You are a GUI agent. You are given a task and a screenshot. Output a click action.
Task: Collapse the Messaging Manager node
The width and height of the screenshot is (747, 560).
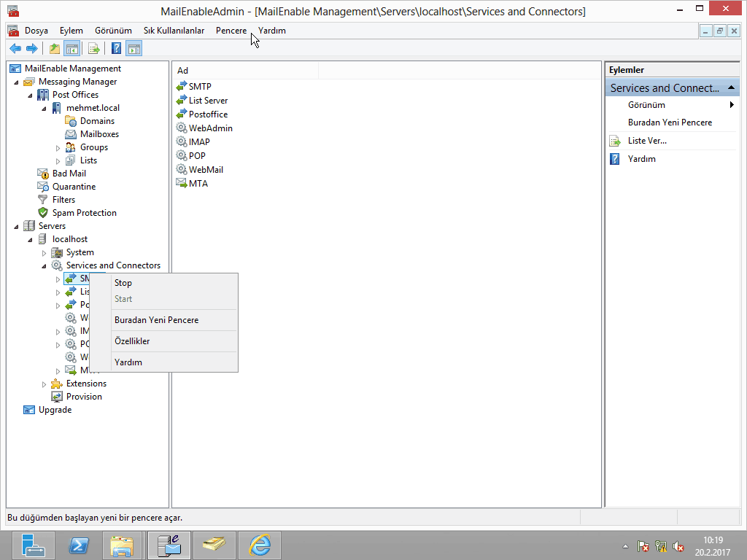click(17, 82)
